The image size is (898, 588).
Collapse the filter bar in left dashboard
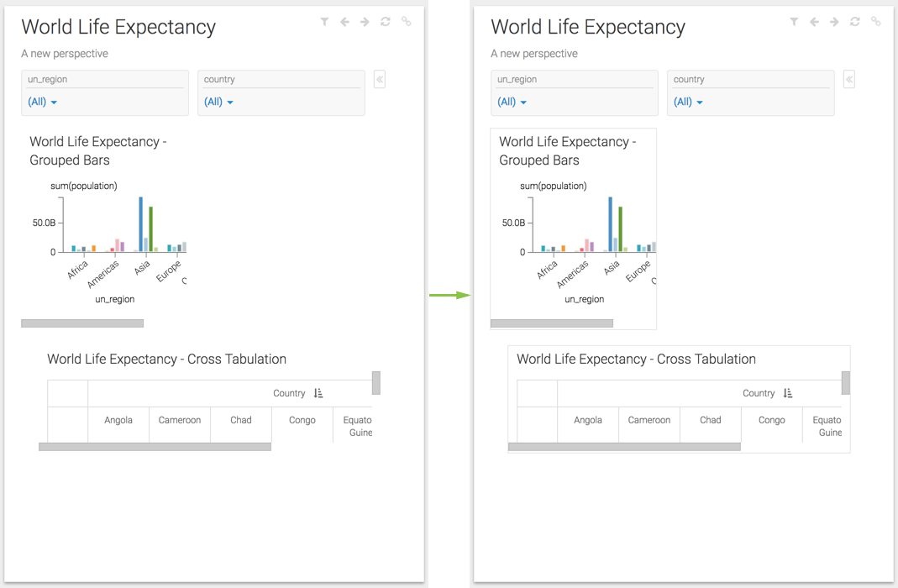click(x=380, y=80)
